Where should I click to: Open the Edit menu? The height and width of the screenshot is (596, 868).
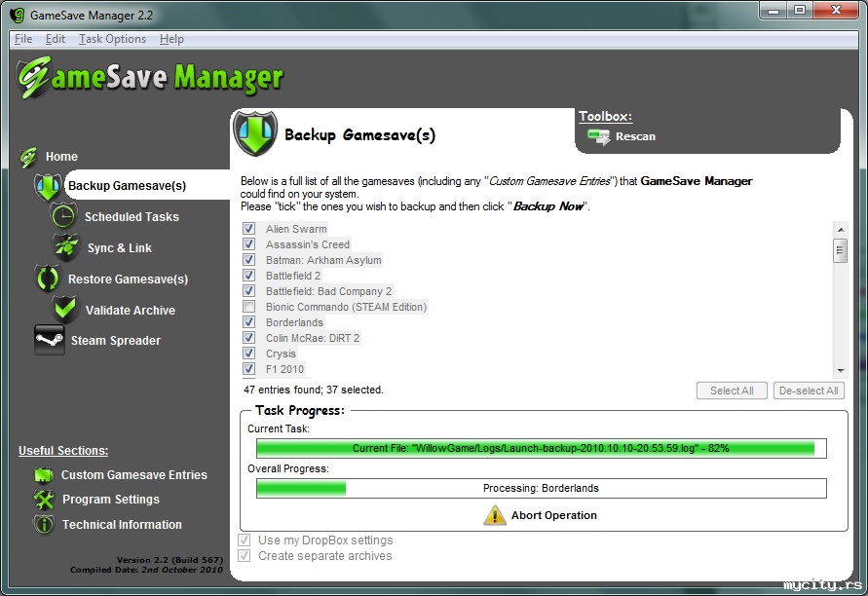(x=56, y=39)
